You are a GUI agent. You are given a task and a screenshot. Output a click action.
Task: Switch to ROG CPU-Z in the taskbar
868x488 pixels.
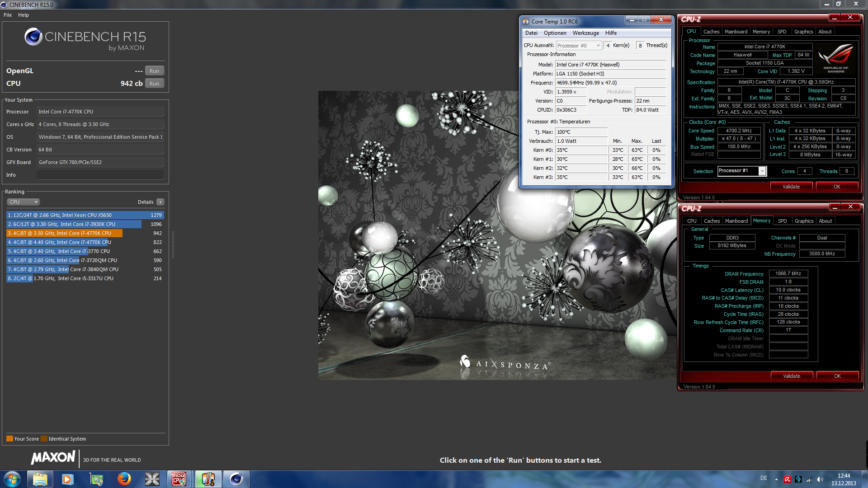[179, 479]
